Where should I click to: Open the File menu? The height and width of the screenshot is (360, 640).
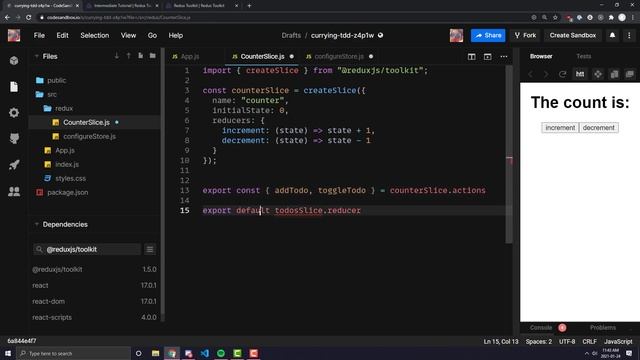point(39,36)
